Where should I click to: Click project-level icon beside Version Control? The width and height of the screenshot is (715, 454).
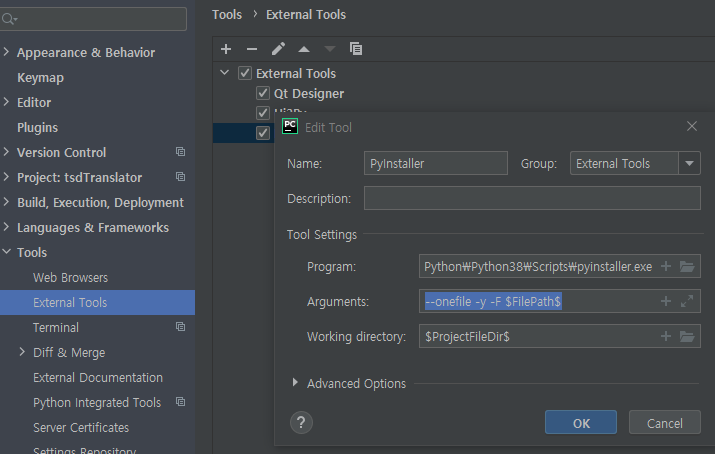pos(181,152)
